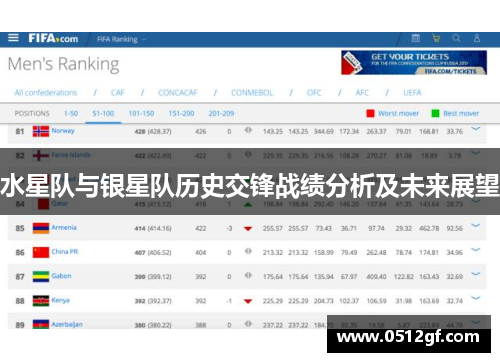Select the 1-50 positions tab

point(71,113)
